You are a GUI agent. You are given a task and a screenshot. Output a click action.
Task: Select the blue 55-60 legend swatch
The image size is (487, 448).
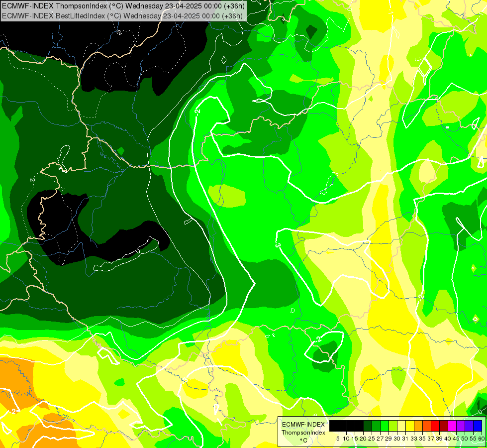pyautogui.click(x=478, y=426)
